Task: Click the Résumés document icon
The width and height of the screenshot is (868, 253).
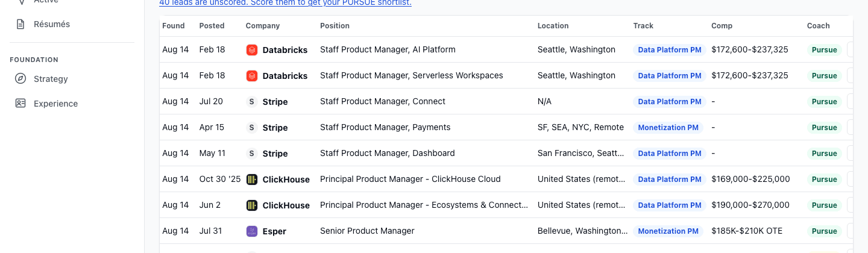Action: click(20, 24)
